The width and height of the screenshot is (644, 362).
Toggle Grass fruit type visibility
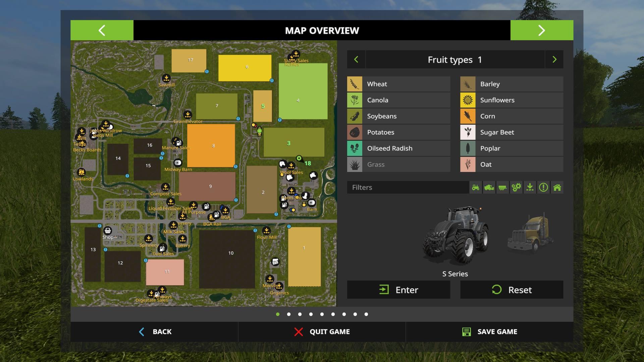click(x=398, y=165)
